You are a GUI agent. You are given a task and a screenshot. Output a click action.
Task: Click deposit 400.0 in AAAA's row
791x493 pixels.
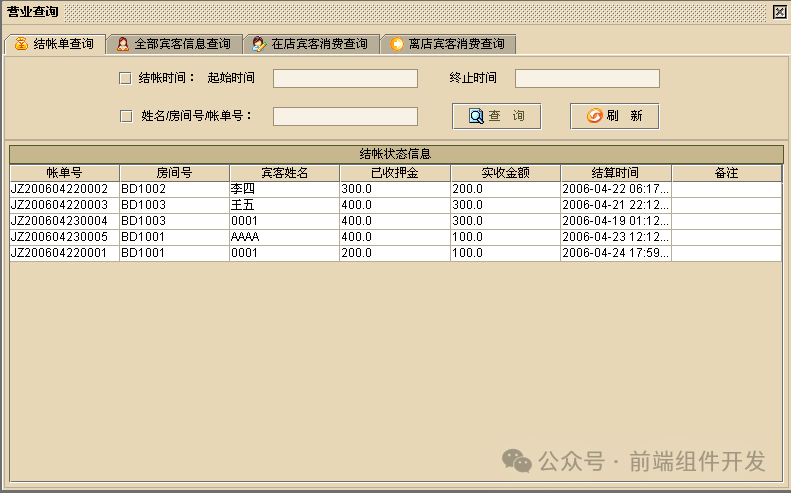click(x=395, y=237)
